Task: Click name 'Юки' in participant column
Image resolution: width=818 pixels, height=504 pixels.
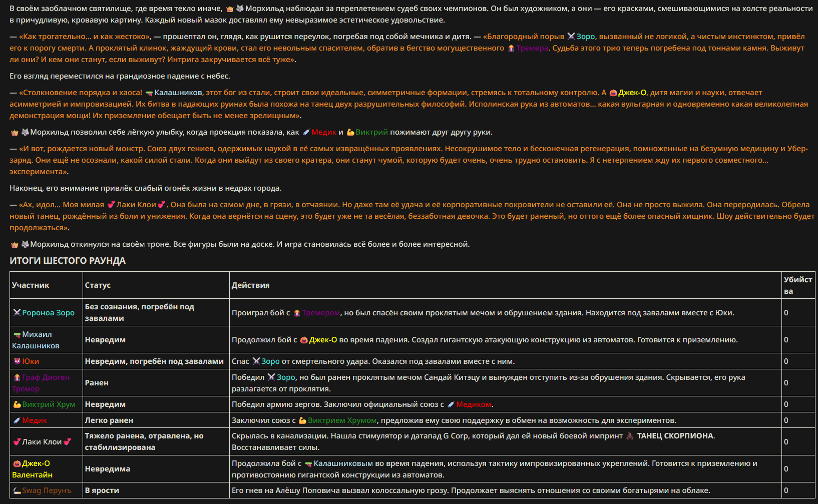Action: tap(31, 361)
